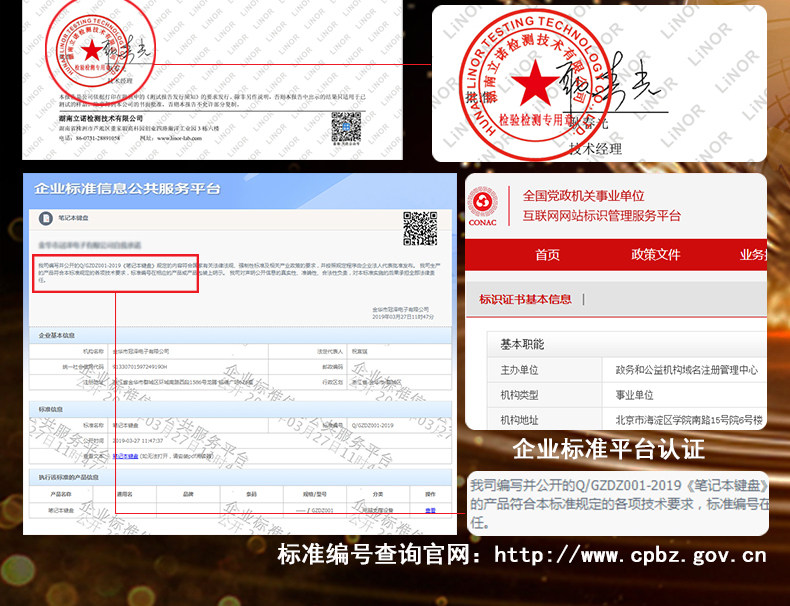790x606 pixels.
Task: Click the 查看 link in the product row
Action: (x=430, y=510)
